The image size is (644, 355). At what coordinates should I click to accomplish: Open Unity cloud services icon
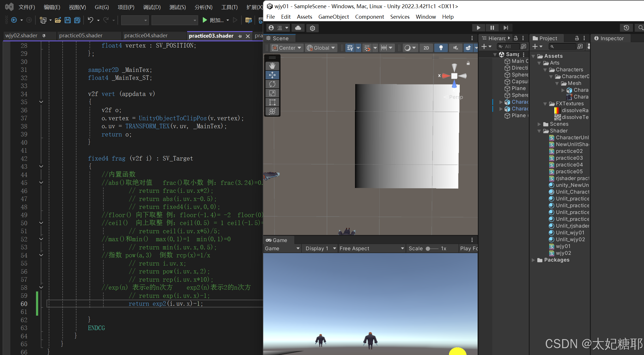coord(298,28)
